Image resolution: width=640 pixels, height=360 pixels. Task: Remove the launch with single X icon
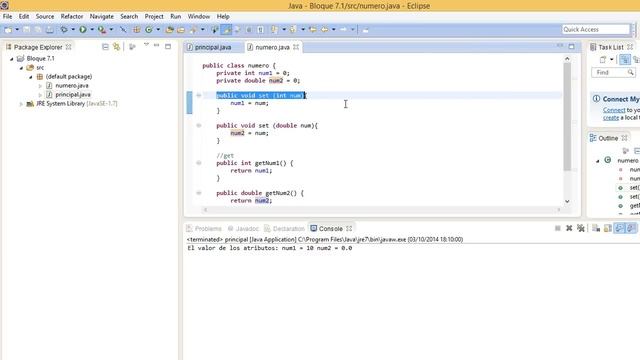point(569,228)
